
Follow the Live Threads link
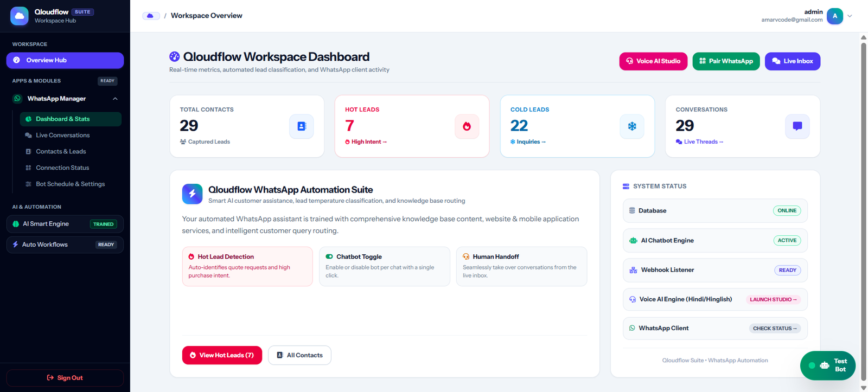coord(699,142)
